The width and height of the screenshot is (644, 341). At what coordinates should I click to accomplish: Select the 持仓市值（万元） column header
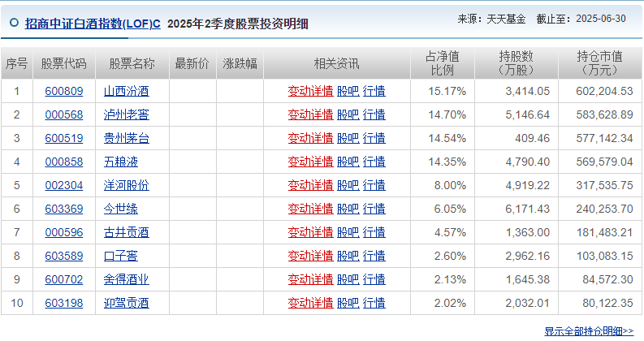[600, 63]
